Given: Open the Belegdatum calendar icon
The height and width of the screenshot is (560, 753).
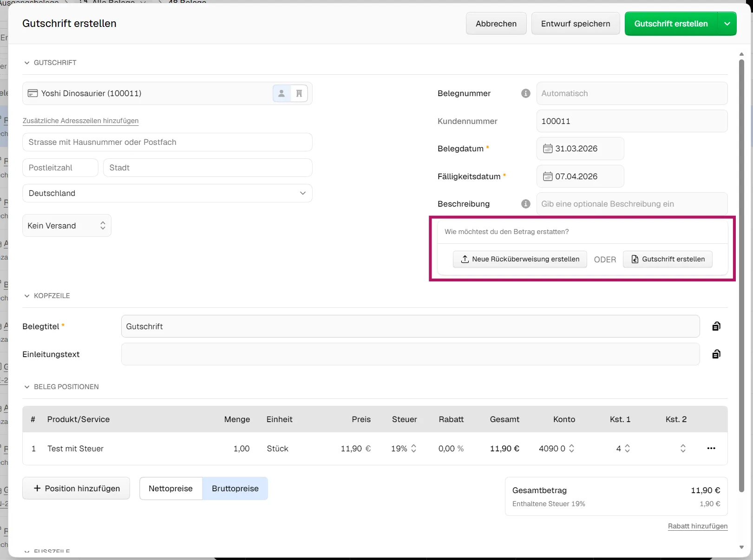Looking at the screenshot, I should click(548, 149).
